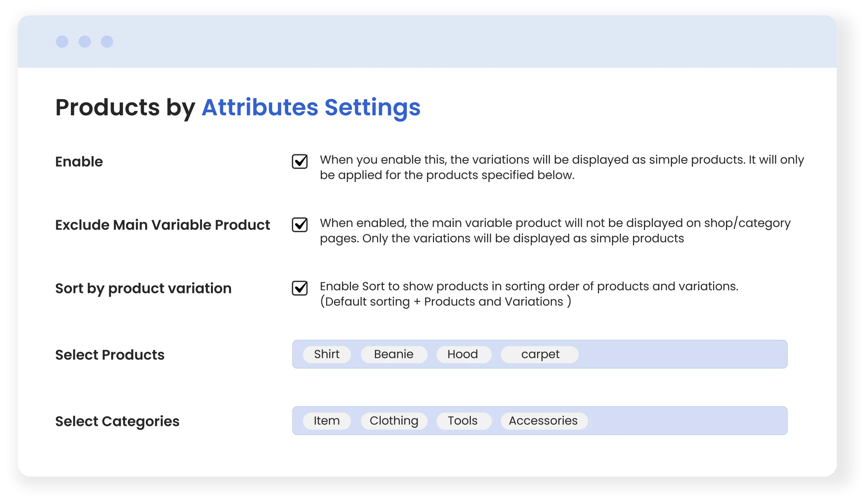Click the Item category tag
The height and width of the screenshot is (503, 868).
coord(327,421)
